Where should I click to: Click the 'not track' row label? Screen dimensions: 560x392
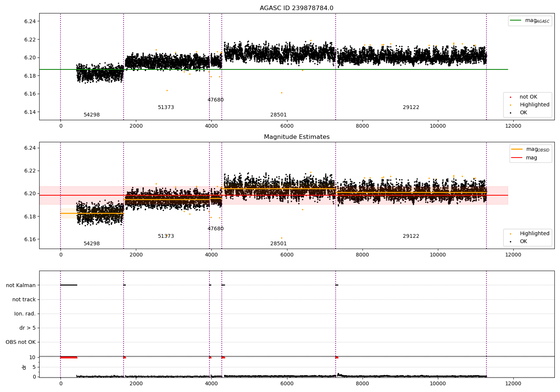[x=24, y=300]
